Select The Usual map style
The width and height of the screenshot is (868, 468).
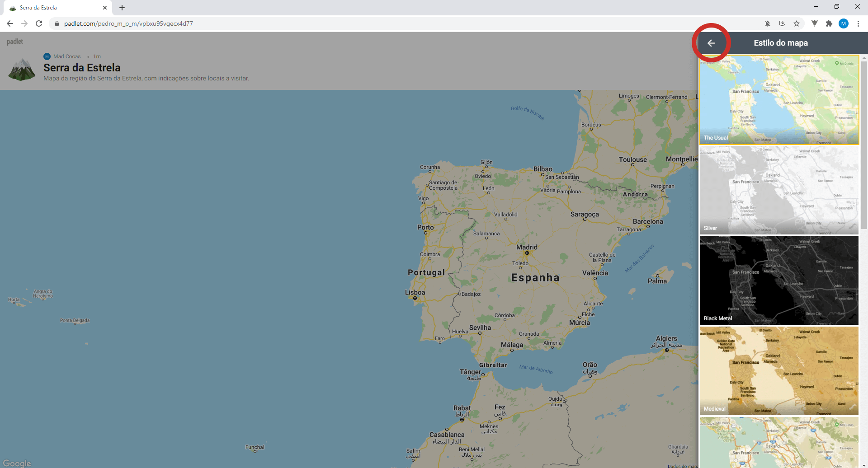coord(779,100)
